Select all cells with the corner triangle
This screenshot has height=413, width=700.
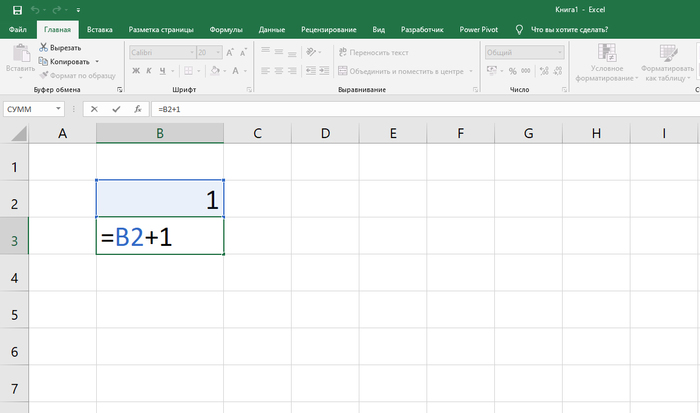click(x=17, y=133)
